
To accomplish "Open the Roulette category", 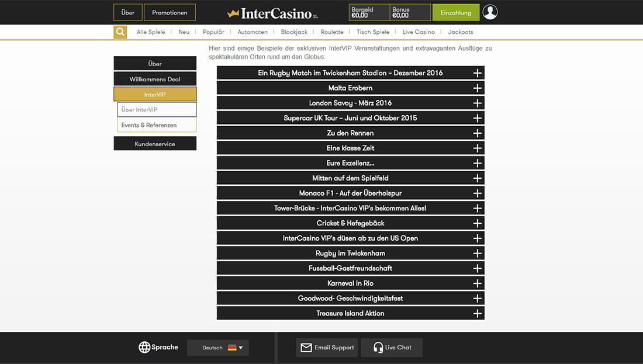I will click(332, 32).
